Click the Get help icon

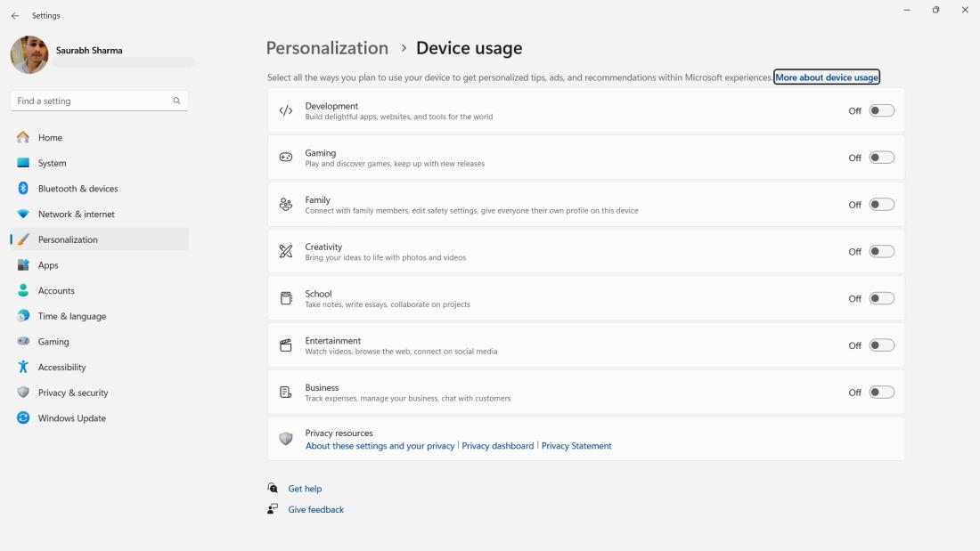(x=273, y=489)
